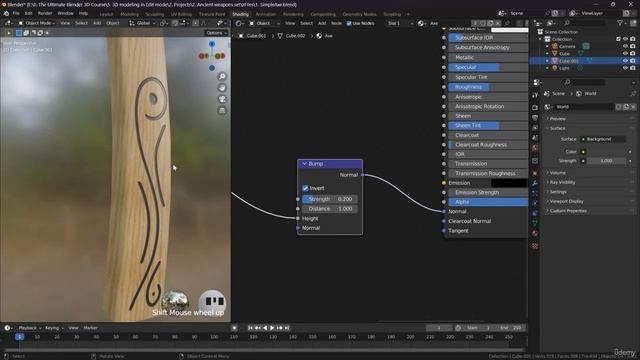Open the Playback dropdown in timeline
Viewport: 640px width, 360px height.
pyautogui.click(x=30, y=328)
